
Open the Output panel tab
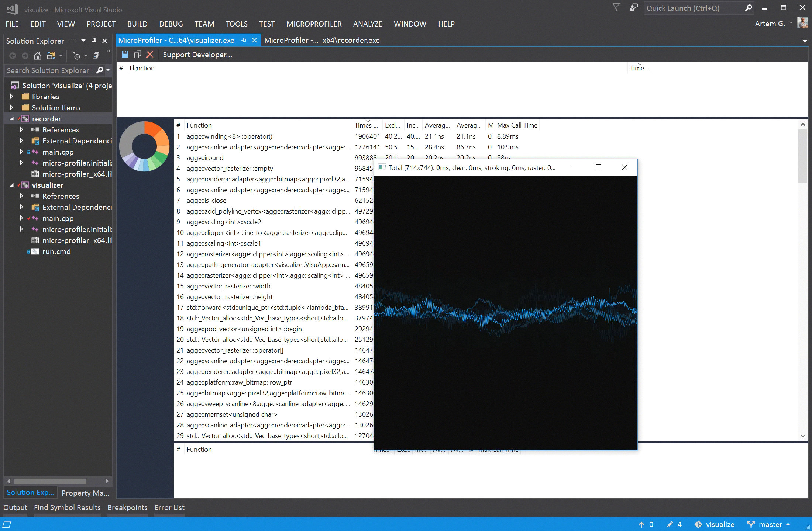(x=15, y=507)
